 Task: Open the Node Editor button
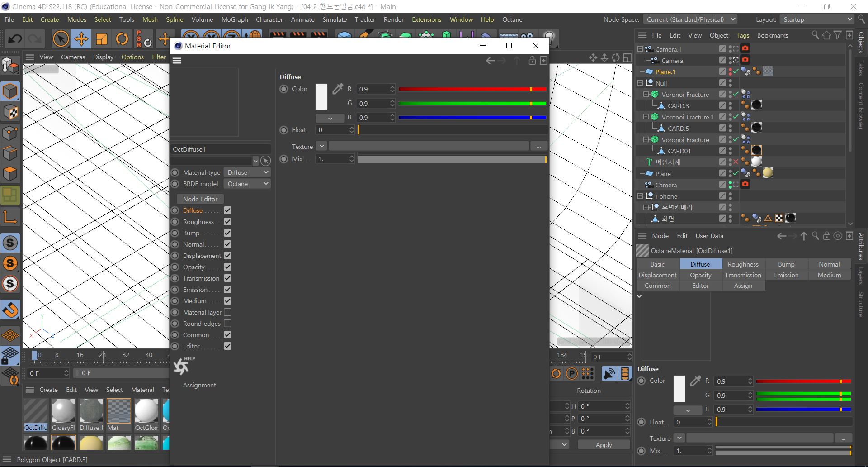pos(200,199)
